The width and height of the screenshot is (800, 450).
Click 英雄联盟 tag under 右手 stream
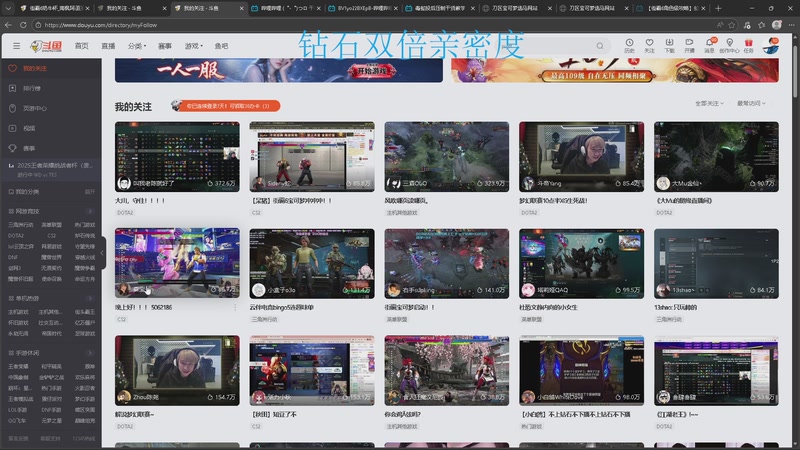pyautogui.click(x=397, y=319)
